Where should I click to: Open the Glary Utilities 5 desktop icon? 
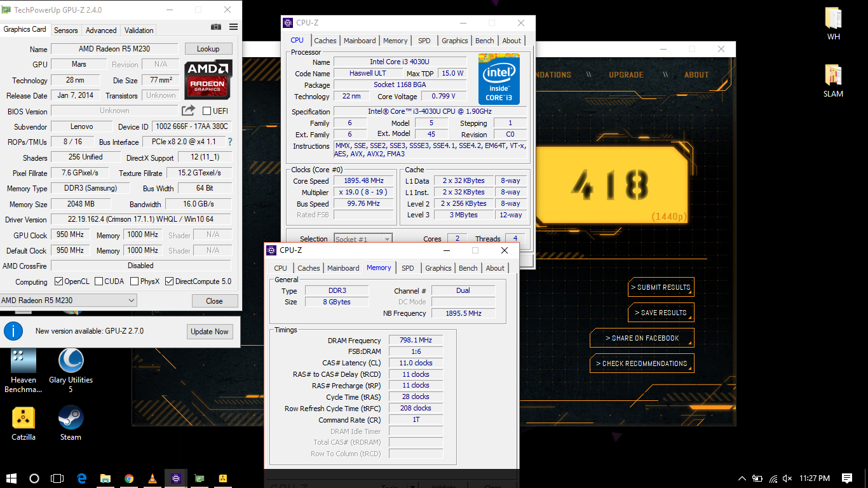71,371
